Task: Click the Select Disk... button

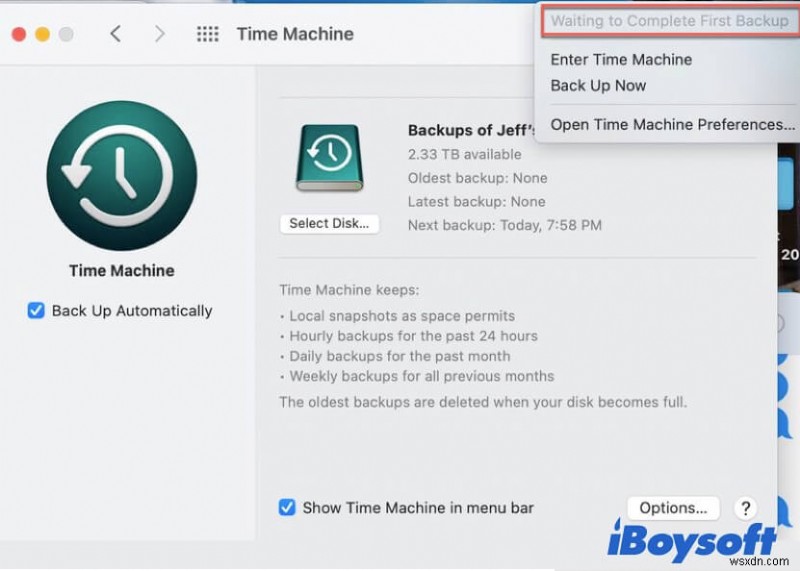Action: click(329, 224)
